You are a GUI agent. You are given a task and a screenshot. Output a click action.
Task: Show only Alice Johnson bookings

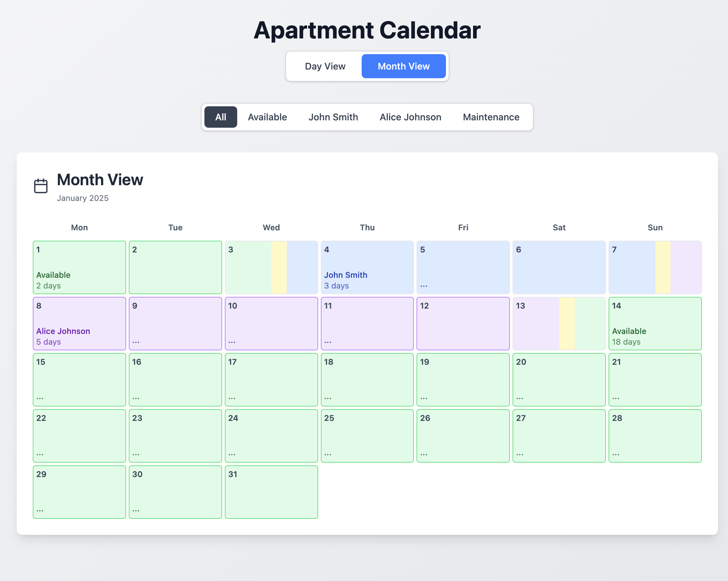410,117
